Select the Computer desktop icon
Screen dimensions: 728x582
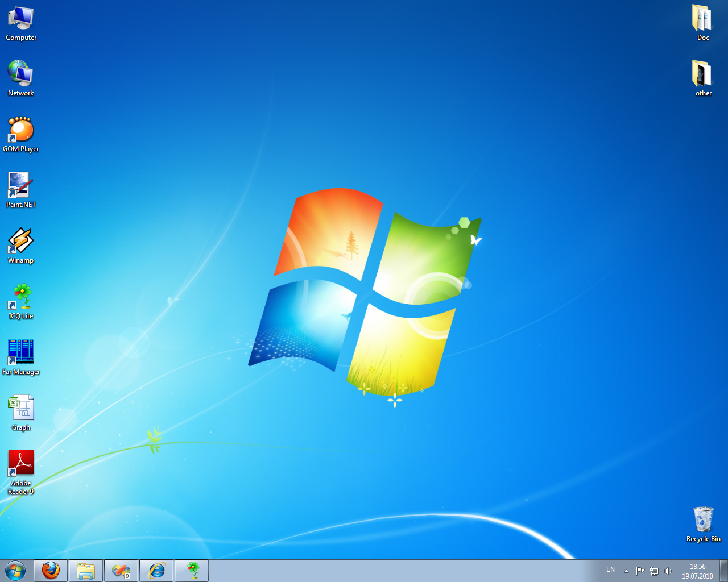point(21,24)
